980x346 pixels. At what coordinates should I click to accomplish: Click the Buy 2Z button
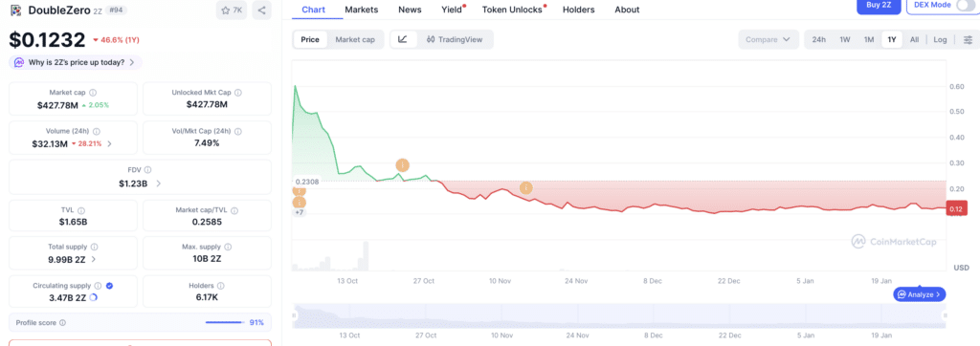coord(879,5)
